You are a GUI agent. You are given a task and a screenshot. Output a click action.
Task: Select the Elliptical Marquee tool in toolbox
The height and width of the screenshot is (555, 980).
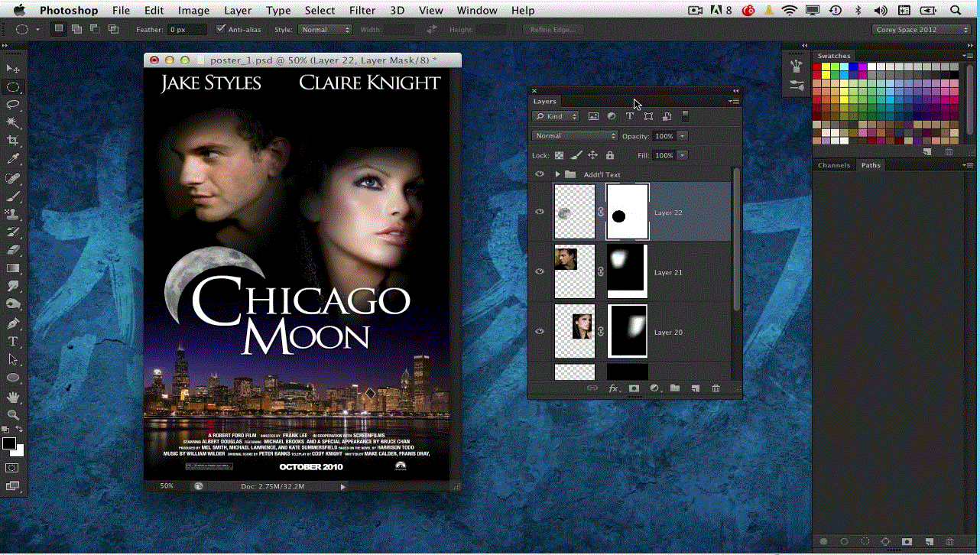[x=13, y=87]
